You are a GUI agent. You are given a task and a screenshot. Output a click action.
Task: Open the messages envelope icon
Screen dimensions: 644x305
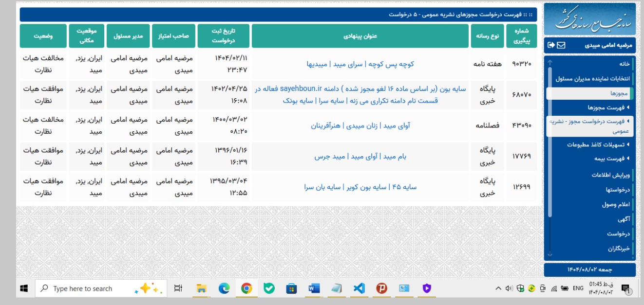(561, 45)
